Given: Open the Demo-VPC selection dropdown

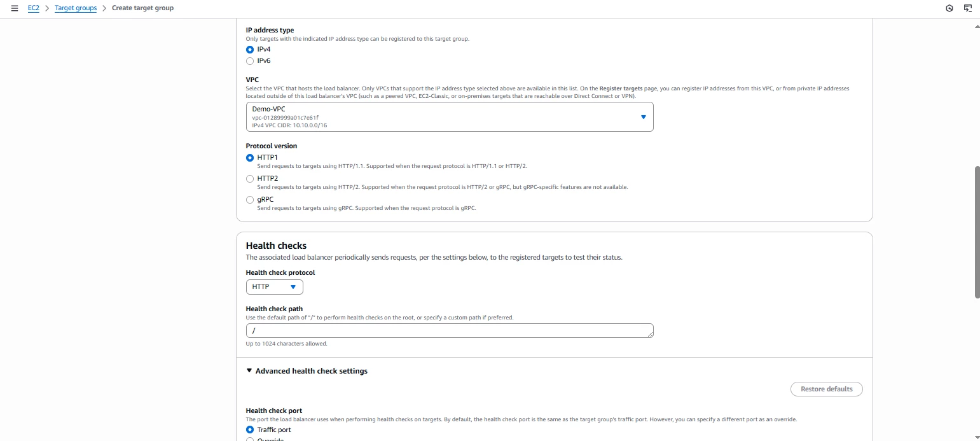Looking at the screenshot, I should click(450, 117).
